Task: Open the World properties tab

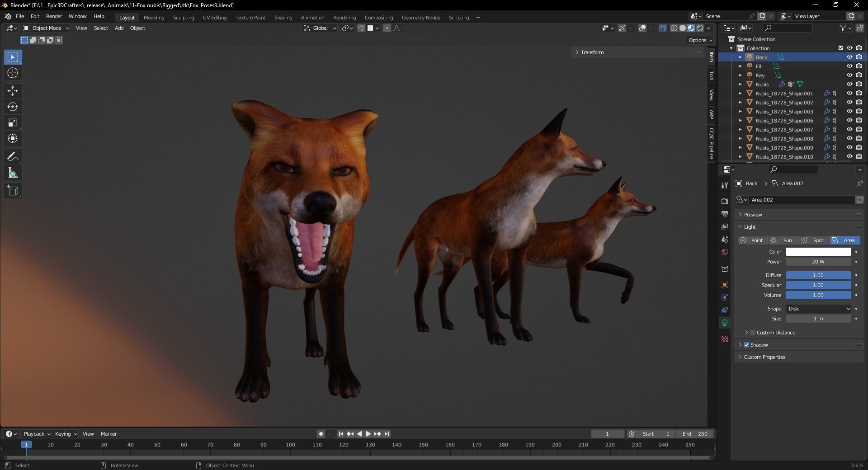Action: (725, 252)
